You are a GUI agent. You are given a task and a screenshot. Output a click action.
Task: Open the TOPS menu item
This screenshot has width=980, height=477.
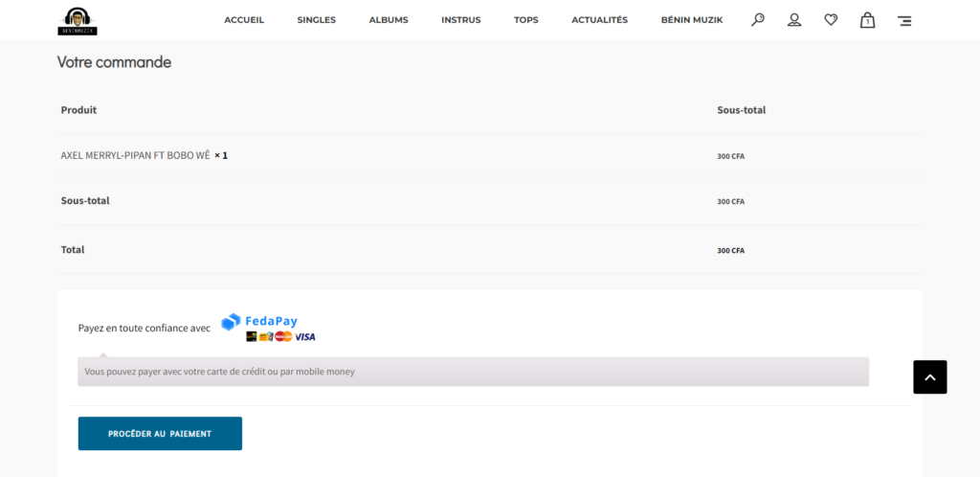(x=526, y=20)
